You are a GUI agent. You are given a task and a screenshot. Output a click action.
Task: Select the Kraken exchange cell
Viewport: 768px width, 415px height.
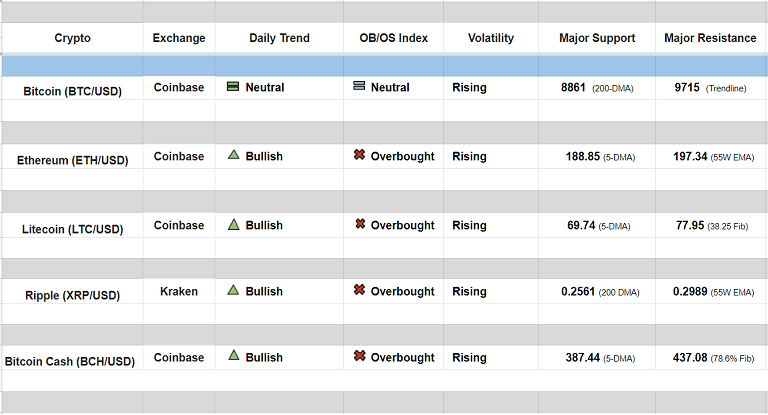click(x=179, y=291)
